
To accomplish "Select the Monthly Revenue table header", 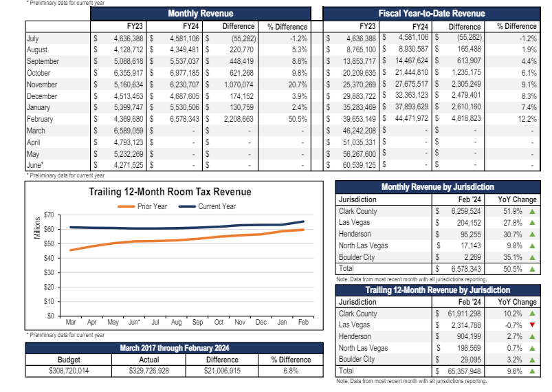I will tap(200, 14).
